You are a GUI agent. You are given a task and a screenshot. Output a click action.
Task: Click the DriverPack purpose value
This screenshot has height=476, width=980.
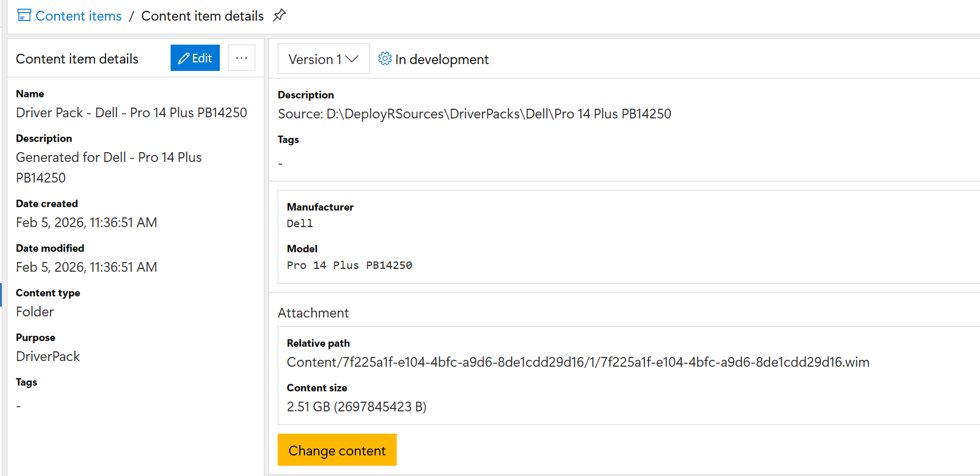click(x=48, y=356)
